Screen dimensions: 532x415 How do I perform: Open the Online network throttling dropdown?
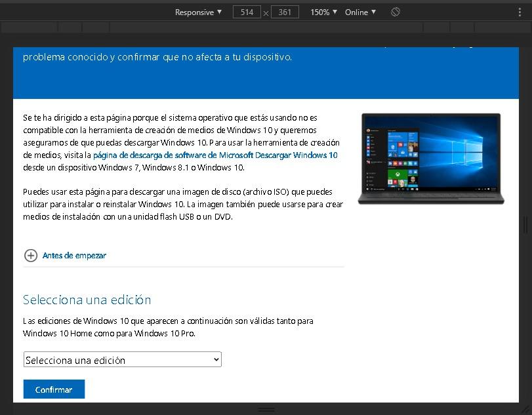pos(359,12)
